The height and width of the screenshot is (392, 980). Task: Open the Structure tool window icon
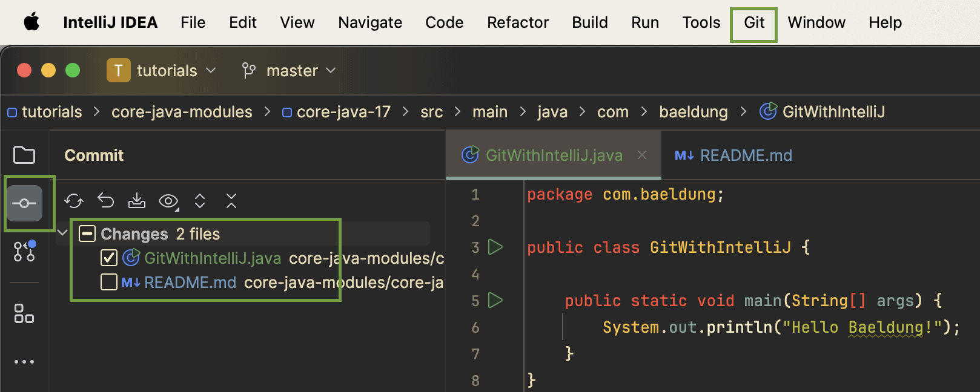[x=24, y=313]
